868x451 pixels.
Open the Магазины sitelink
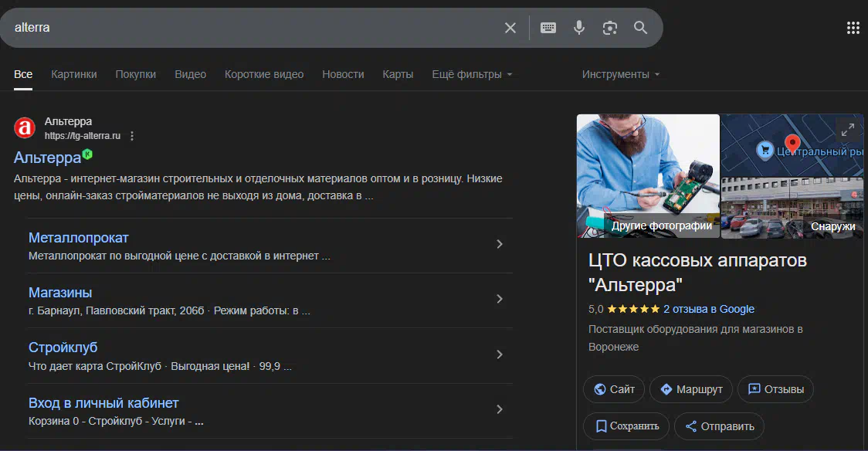(60, 293)
